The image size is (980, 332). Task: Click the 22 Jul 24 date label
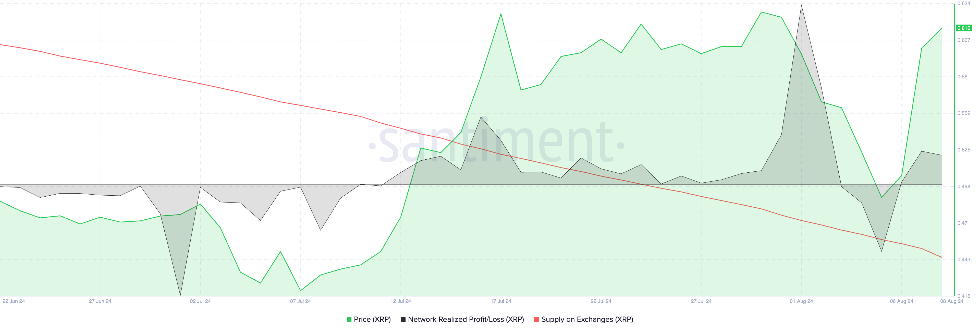[601, 301]
